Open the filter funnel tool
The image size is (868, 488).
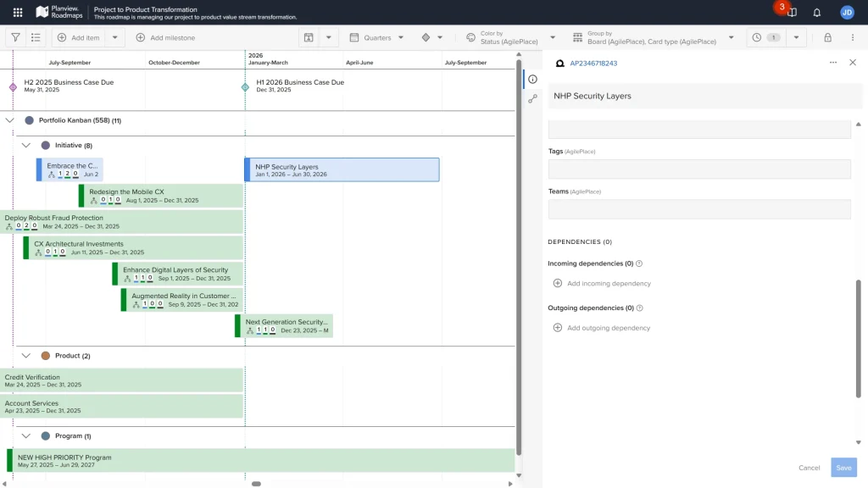click(15, 37)
